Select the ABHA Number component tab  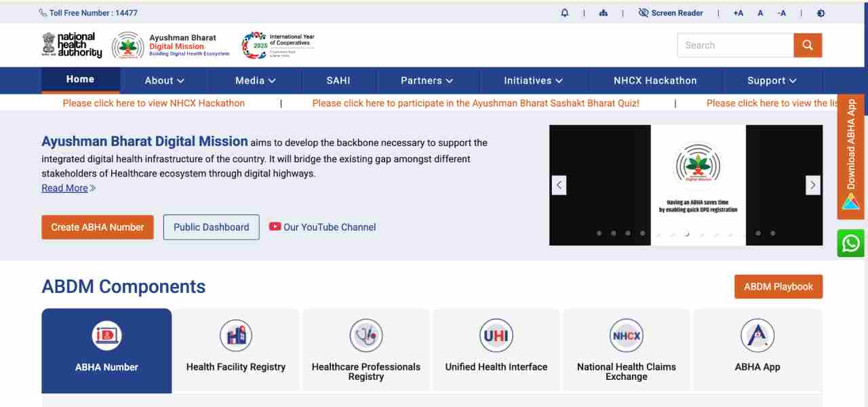(x=106, y=351)
